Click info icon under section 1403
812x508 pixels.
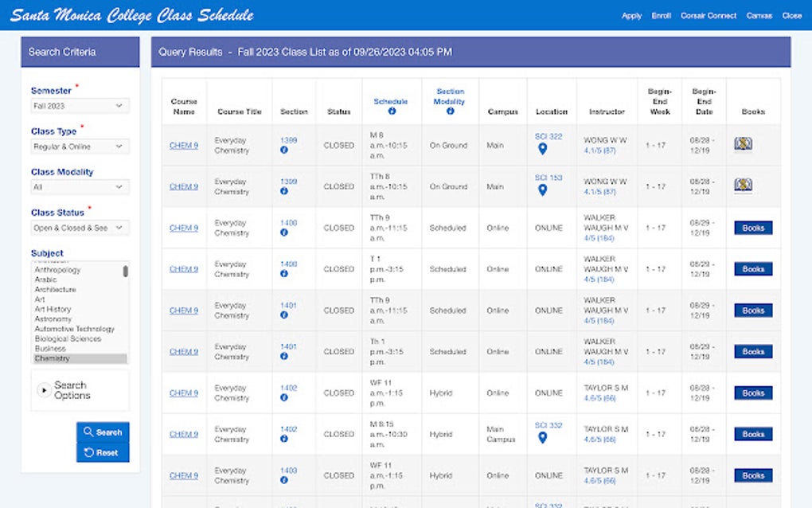click(x=283, y=480)
